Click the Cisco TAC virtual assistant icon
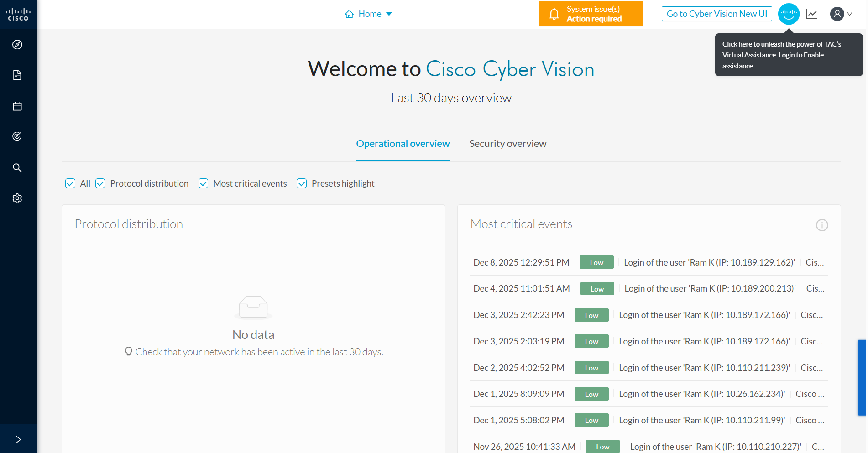This screenshot has width=868, height=453. point(788,14)
